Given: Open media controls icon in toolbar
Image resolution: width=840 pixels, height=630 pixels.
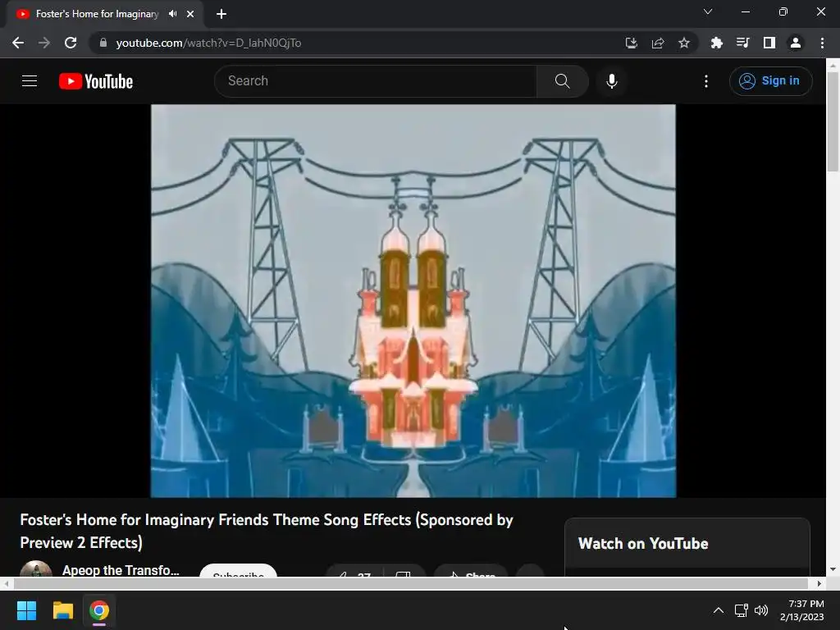Looking at the screenshot, I should tap(742, 43).
